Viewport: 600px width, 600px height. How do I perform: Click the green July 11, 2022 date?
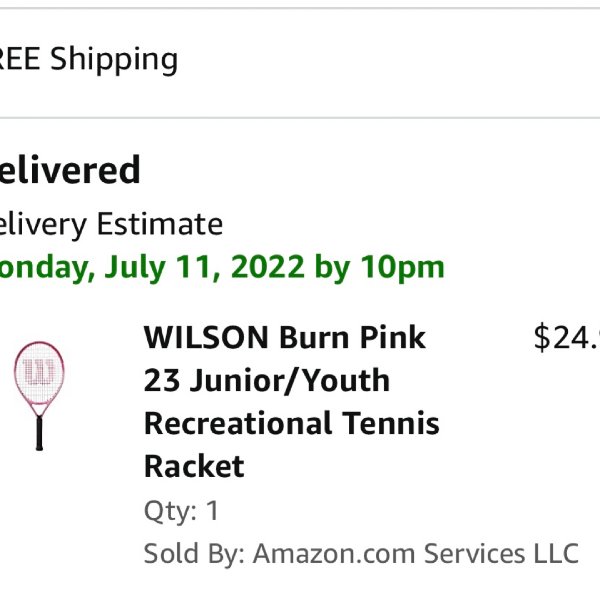click(x=205, y=267)
